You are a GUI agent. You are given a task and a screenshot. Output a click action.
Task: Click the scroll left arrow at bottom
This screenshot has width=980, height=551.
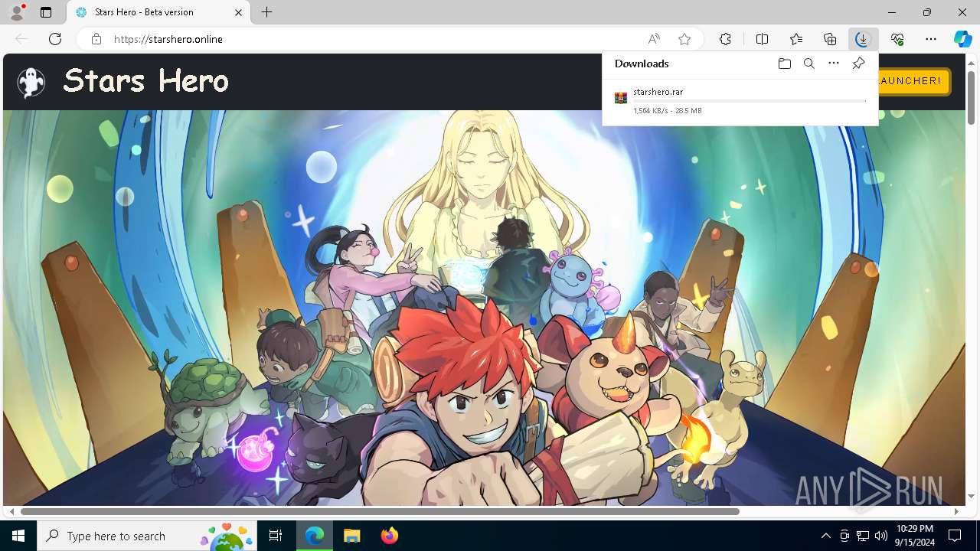pyautogui.click(x=11, y=511)
